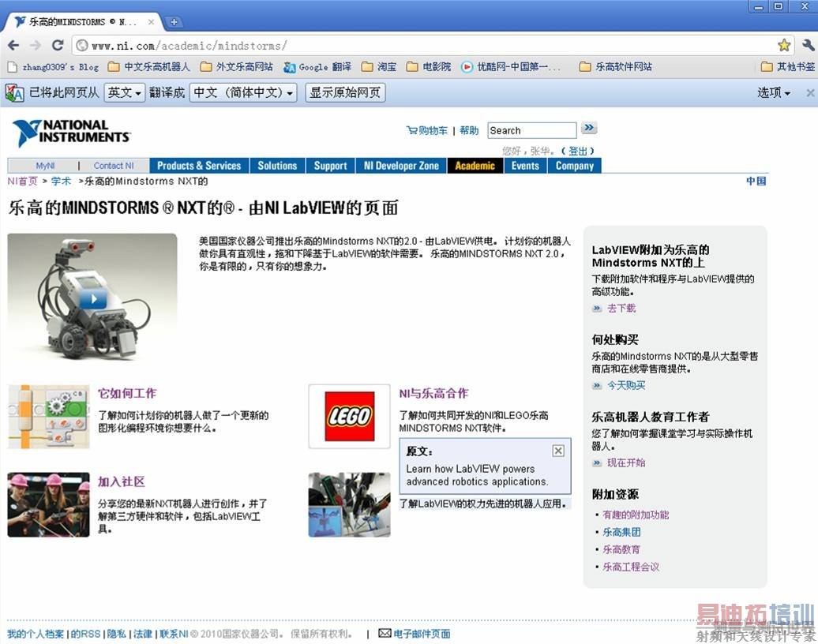Click the 隐私 footer link

click(x=116, y=634)
